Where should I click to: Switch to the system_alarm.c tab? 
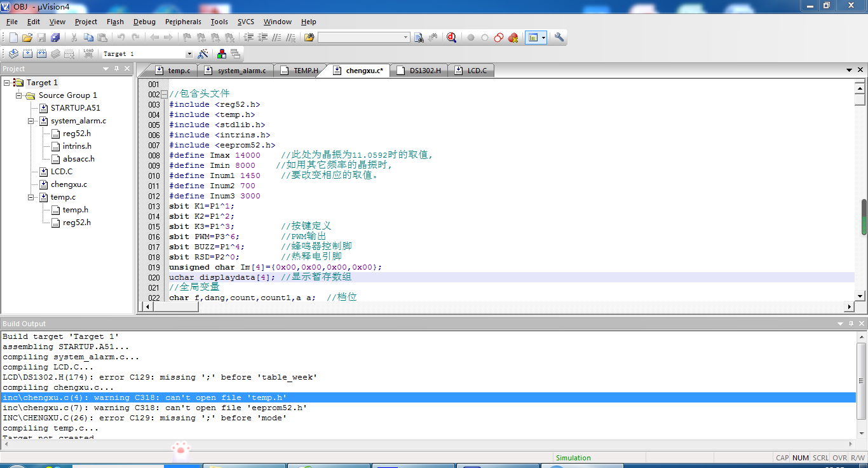pyautogui.click(x=235, y=71)
